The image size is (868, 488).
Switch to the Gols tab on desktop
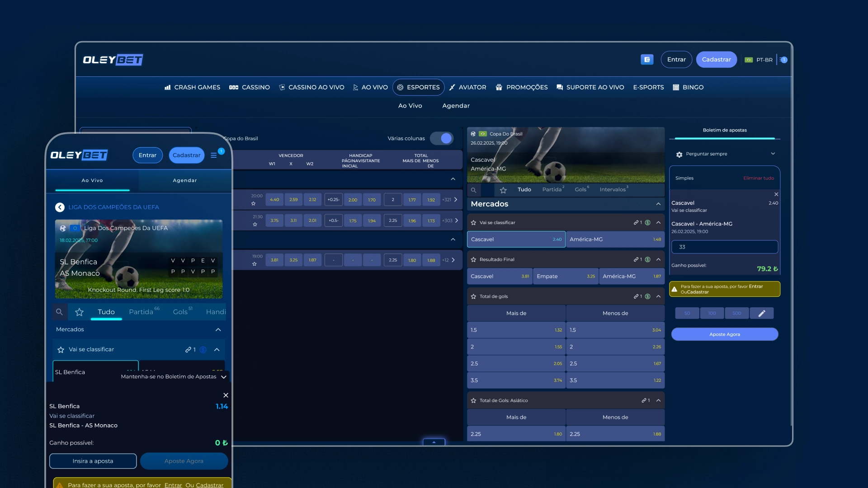(580, 190)
